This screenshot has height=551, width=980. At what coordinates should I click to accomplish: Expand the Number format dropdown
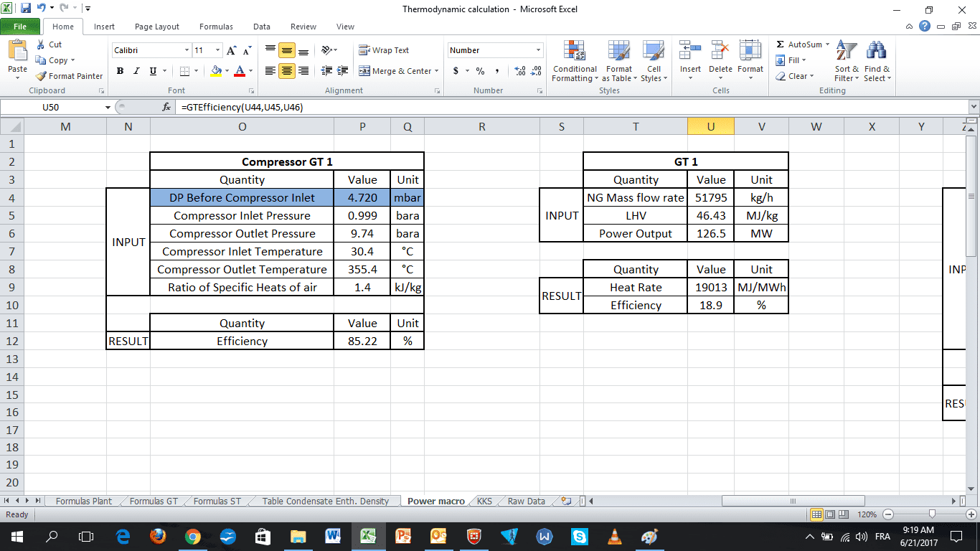(x=538, y=50)
